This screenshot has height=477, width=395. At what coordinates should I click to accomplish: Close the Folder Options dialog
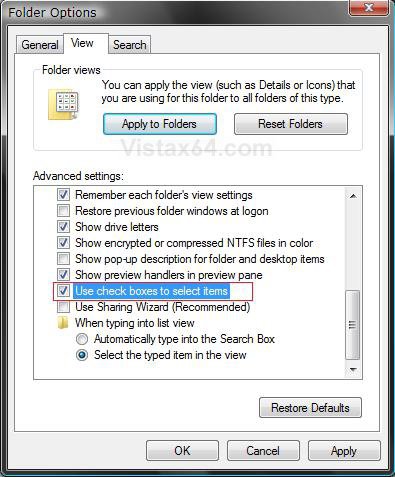click(368, 7)
